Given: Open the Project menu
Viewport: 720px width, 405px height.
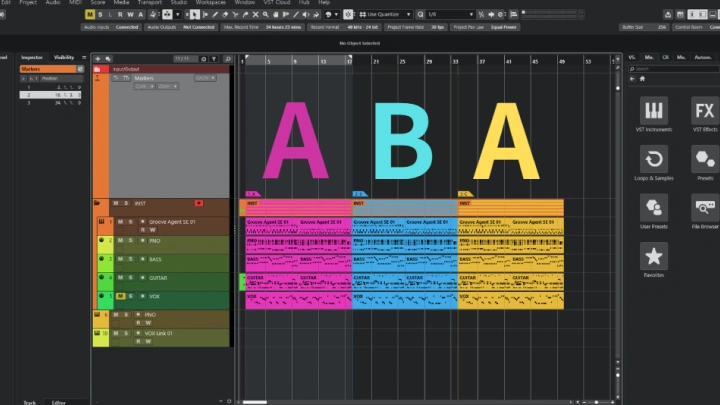Looking at the screenshot, I should pyautogui.click(x=28, y=2).
